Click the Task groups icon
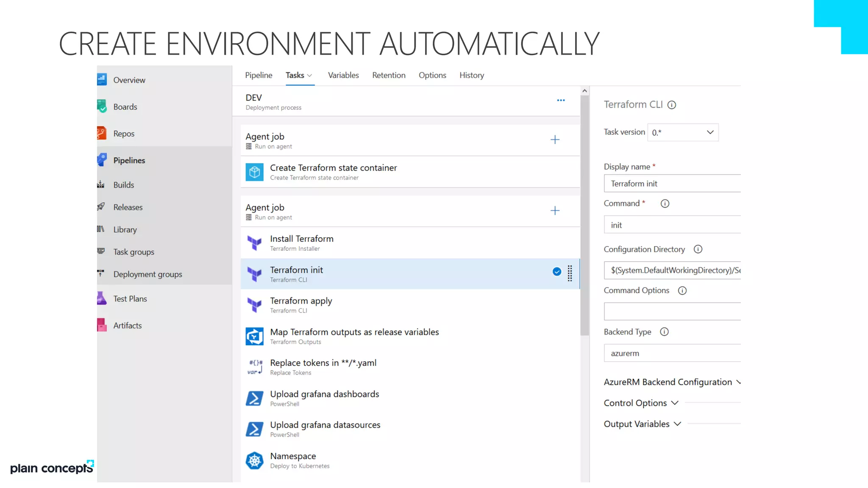Viewport: 868px width, 488px height. [101, 251]
